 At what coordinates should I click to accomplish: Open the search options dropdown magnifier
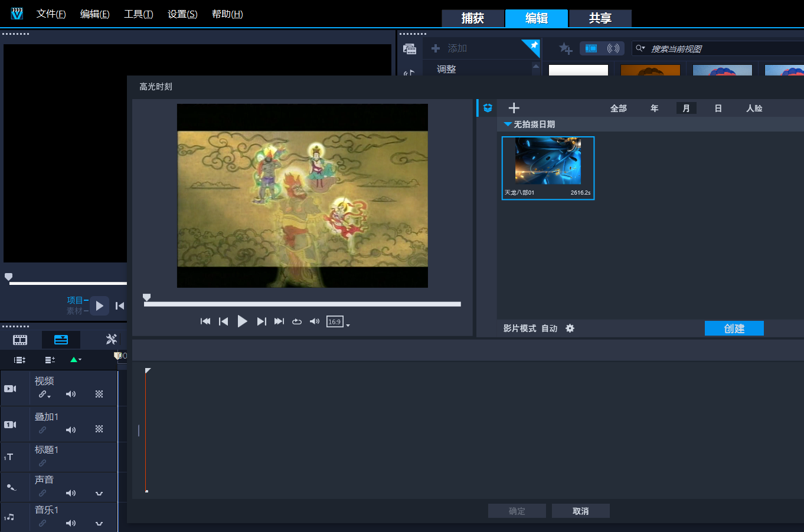tap(640, 48)
